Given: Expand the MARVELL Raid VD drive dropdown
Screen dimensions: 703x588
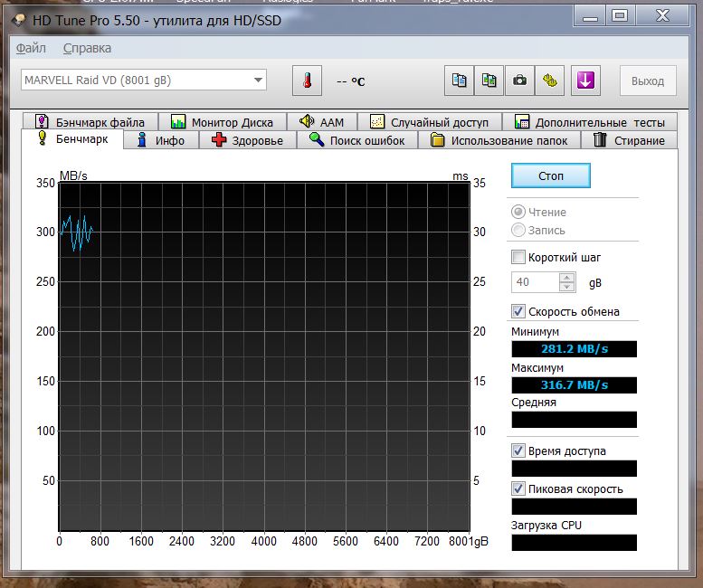Looking at the screenshot, I should coord(259,81).
